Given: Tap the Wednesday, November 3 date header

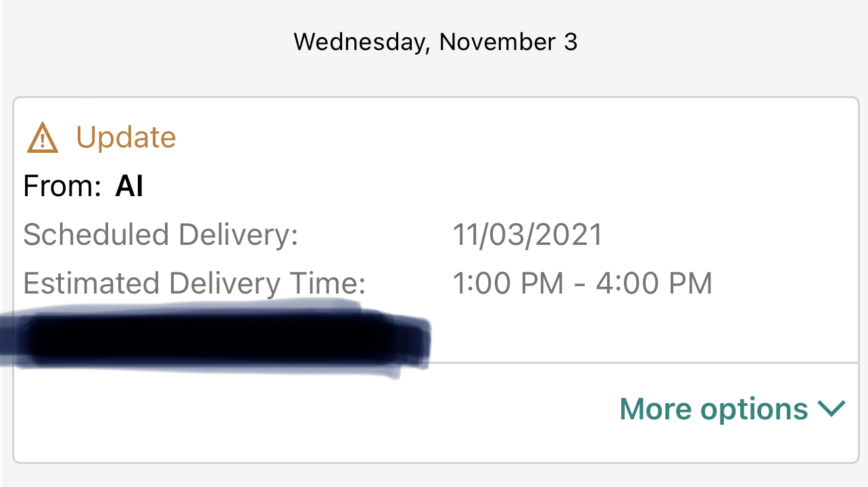Looking at the screenshot, I should point(435,42).
